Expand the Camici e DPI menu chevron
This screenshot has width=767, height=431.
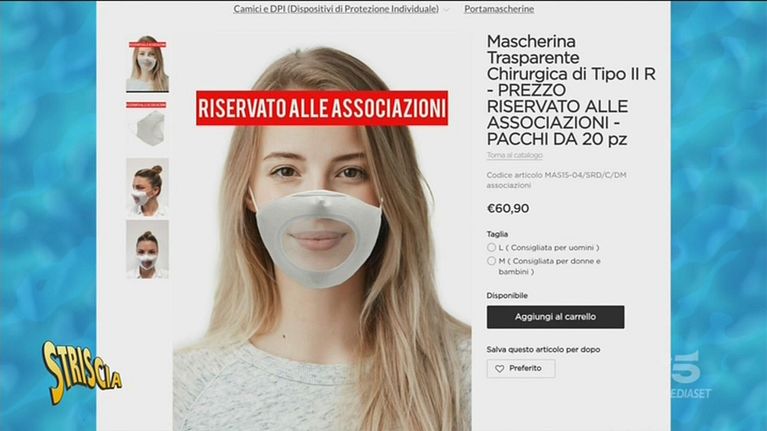pyautogui.click(x=446, y=10)
